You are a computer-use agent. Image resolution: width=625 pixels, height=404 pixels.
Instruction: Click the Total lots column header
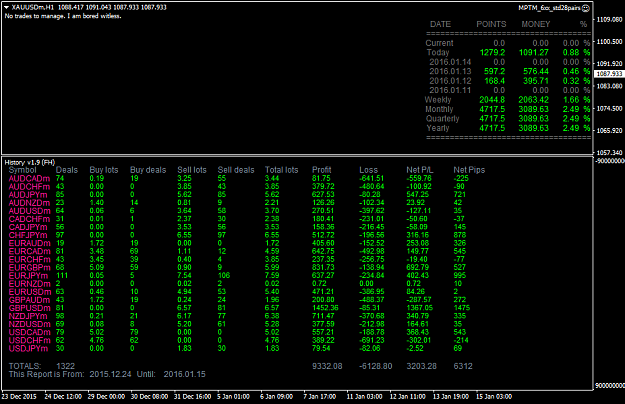coord(282,170)
